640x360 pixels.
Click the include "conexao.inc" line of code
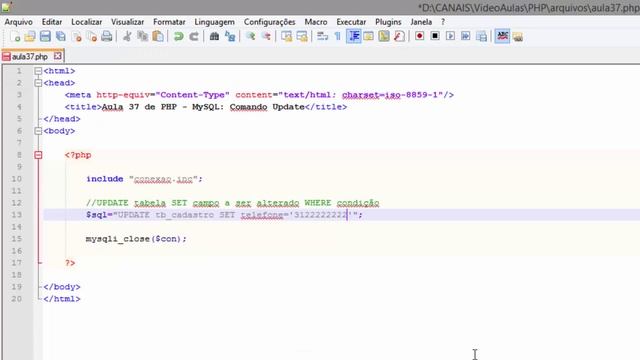144,179
